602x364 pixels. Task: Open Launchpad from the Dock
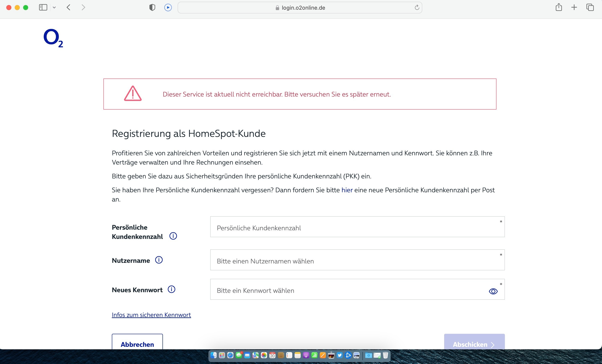click(222, 355)
